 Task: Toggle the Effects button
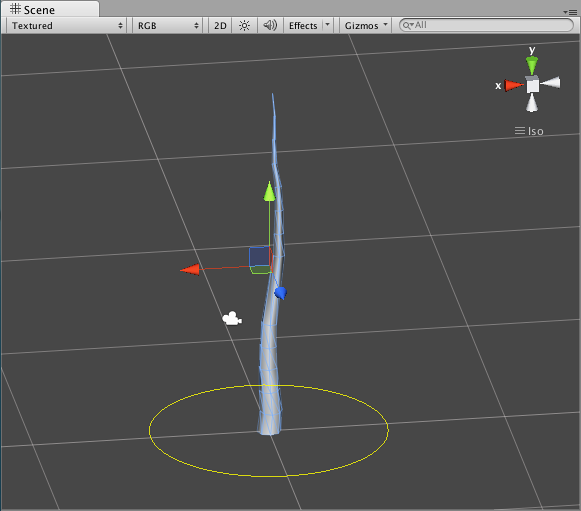coord(303,26)
